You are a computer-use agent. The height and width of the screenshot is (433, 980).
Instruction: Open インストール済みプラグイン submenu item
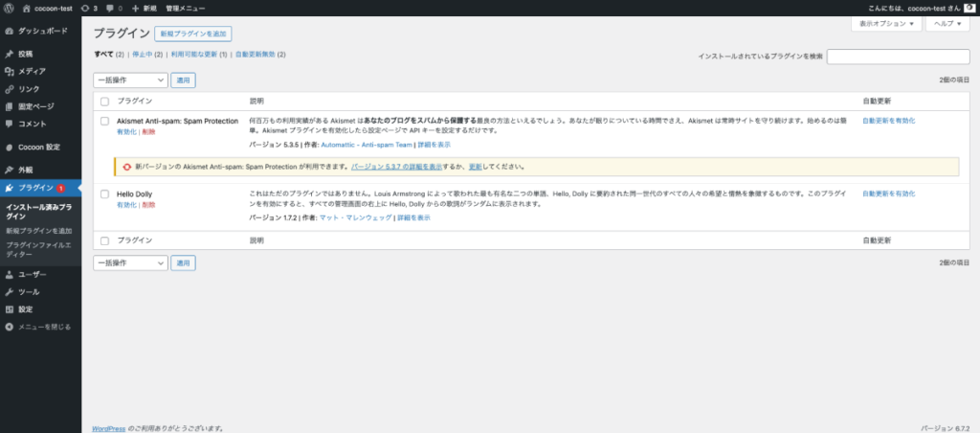point(38,212)
